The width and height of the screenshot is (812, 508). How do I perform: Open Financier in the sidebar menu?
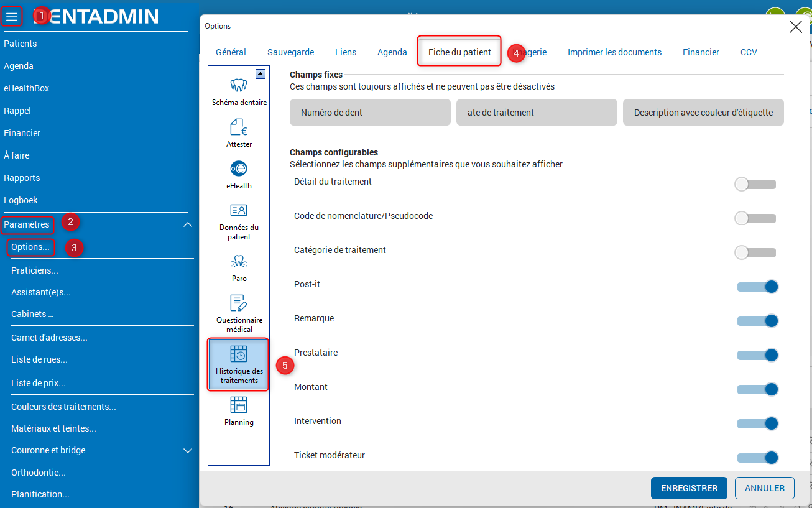click(x=22, y=133)
